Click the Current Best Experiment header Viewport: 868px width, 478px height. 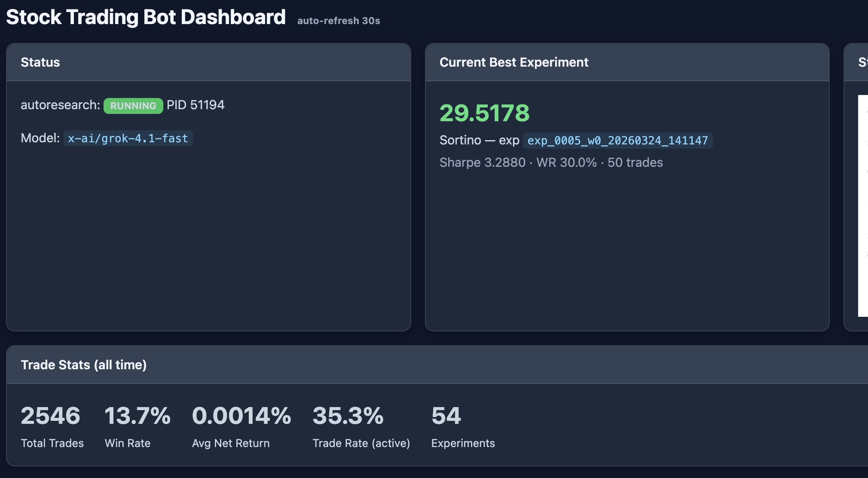(627, 62)
